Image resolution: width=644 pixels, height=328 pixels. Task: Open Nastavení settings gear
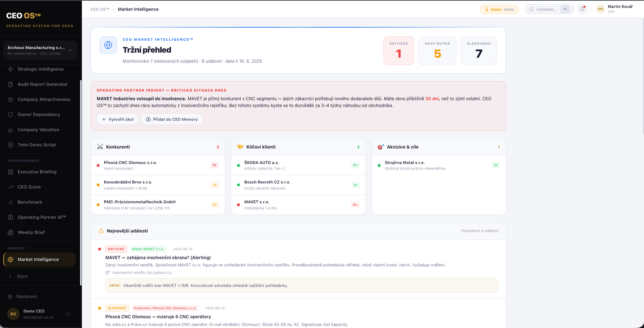10,297
